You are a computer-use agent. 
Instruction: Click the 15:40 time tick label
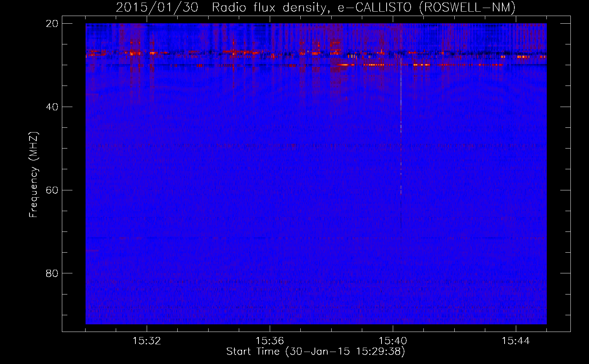pyautogui.click(x=393, y=341)
